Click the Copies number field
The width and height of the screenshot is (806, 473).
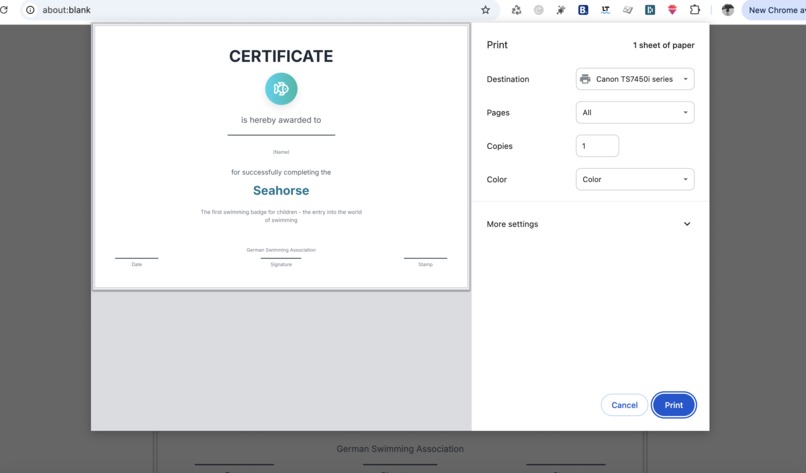[x=597, y=146]
